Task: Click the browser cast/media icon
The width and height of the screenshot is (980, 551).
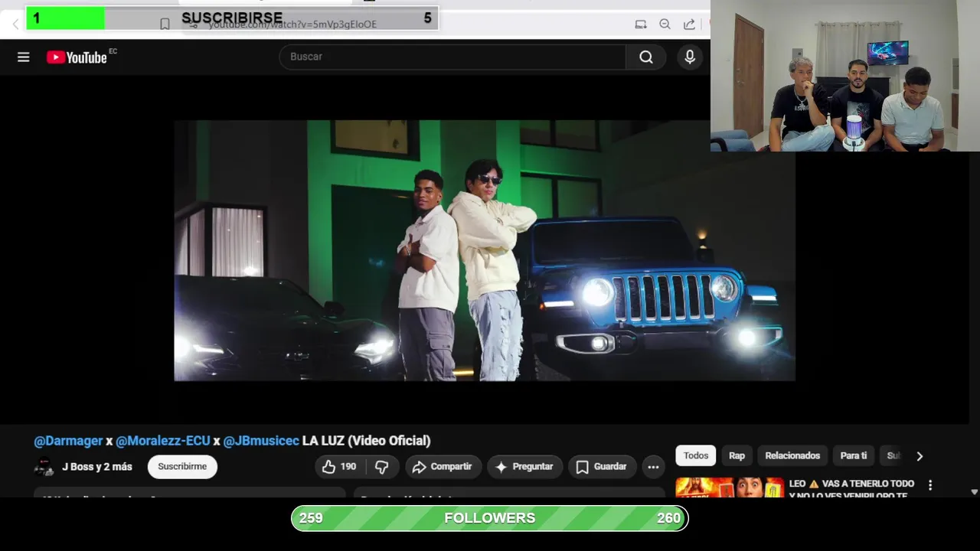Action: click(x=641, y=24)
